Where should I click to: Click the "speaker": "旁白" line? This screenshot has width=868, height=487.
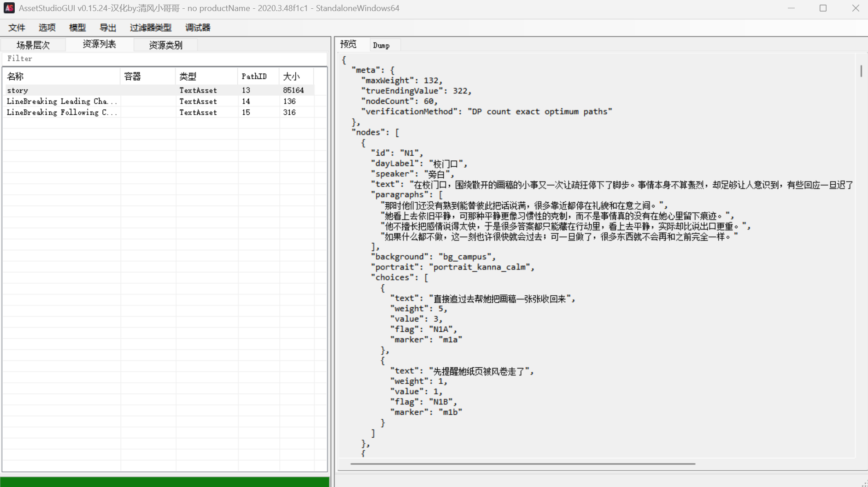point(412,174)
